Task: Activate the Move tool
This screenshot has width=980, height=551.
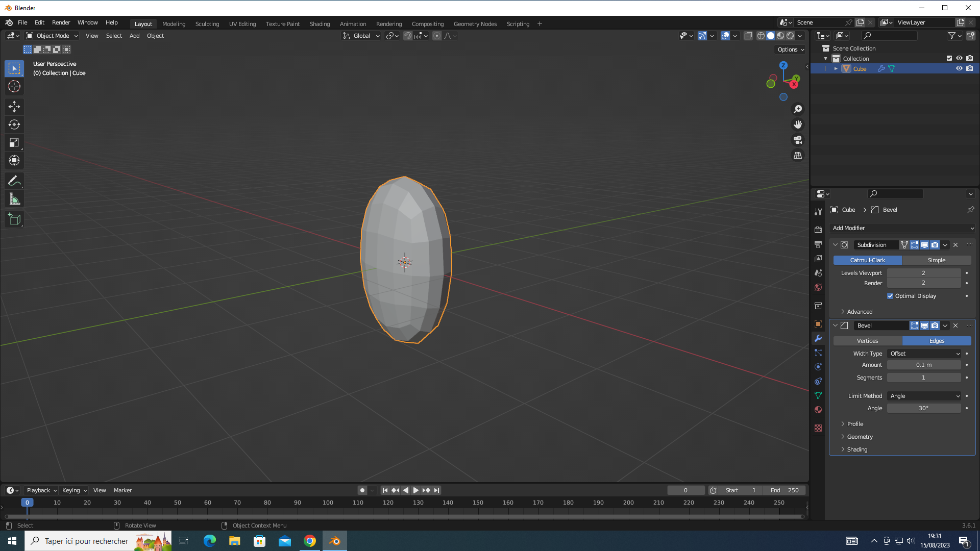Action: pyautogui.click(x=14, y=107)
